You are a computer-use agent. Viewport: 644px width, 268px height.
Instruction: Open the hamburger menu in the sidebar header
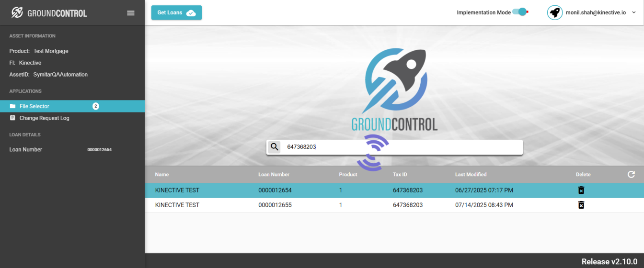click(130, 13)
